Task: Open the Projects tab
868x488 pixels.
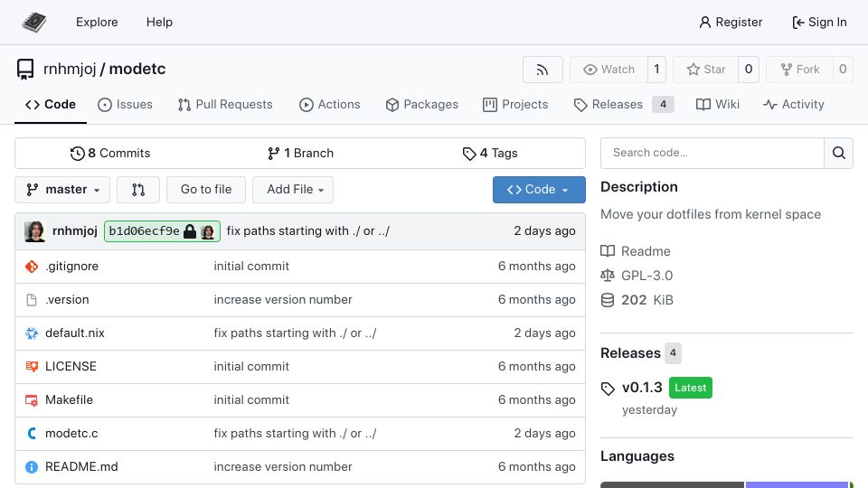Action: pos(515,105)
